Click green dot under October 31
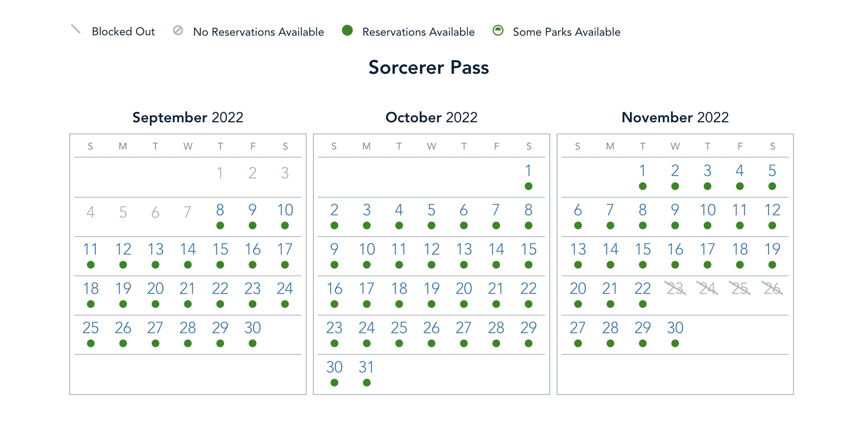 coord(367,383)
